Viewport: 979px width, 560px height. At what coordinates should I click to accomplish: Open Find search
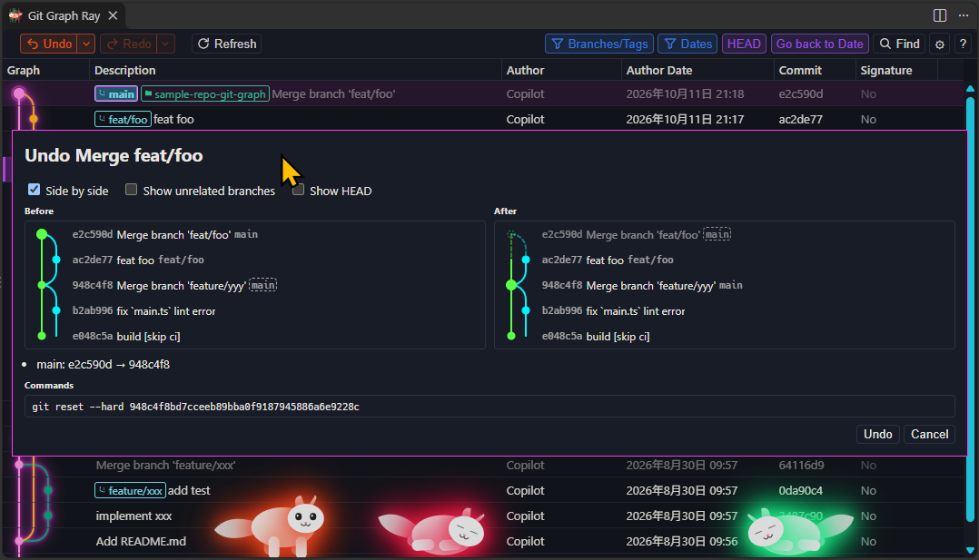pyautogui.click(x=899, y=44)
